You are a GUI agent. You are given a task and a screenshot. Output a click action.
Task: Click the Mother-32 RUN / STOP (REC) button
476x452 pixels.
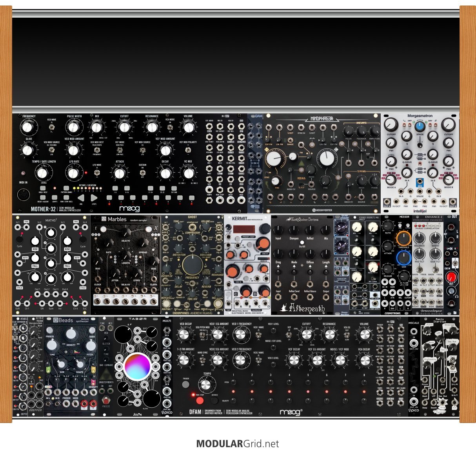tap(66, 198)
